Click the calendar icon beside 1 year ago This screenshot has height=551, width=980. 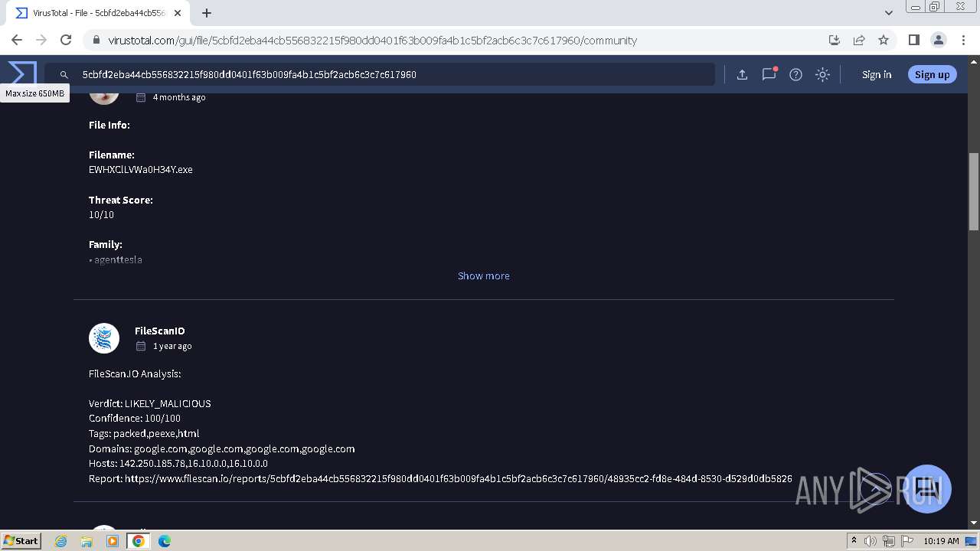click(x=141, y=346)
